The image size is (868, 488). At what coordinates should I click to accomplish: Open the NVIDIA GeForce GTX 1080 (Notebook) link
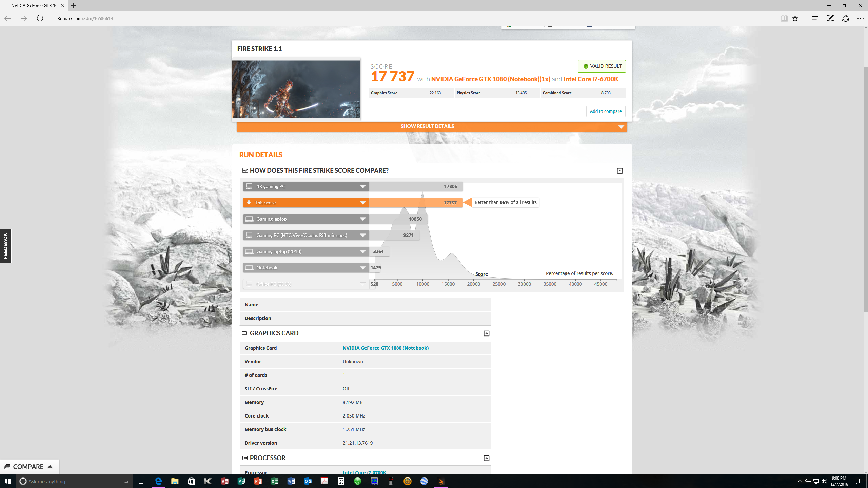click(x=386, y=348)
